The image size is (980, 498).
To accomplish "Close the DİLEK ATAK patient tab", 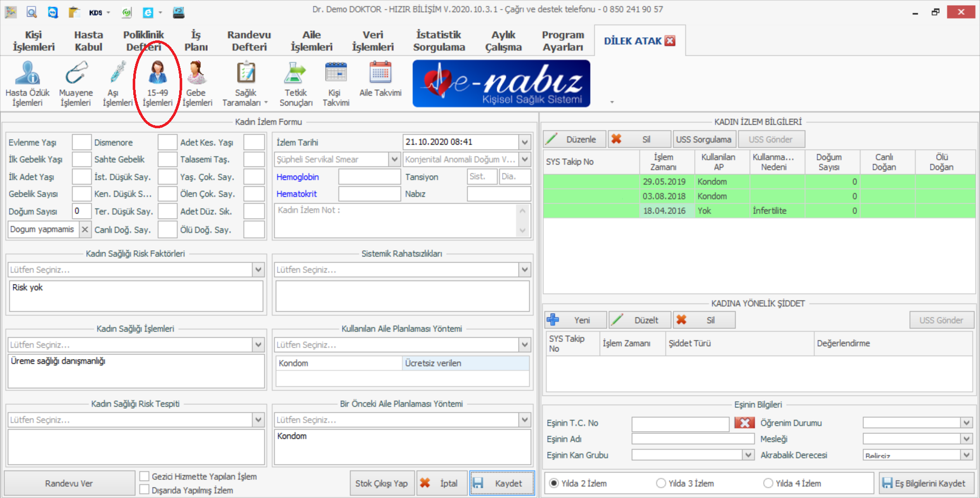I will [670, 41].
